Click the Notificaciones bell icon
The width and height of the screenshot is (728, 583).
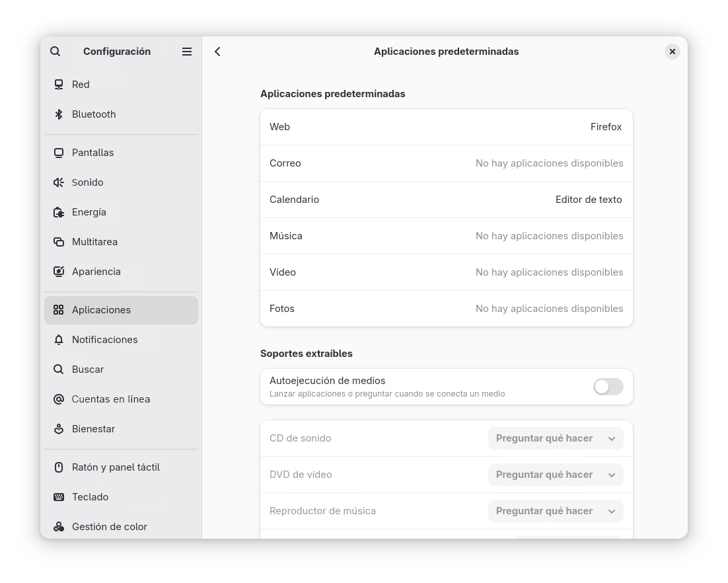click(x=58, y=339)
